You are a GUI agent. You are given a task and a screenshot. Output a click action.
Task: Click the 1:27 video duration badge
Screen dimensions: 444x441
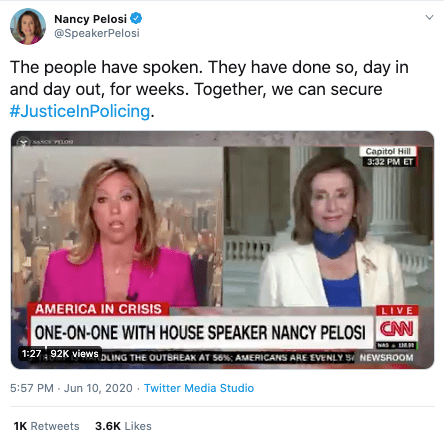pos(31,353)
